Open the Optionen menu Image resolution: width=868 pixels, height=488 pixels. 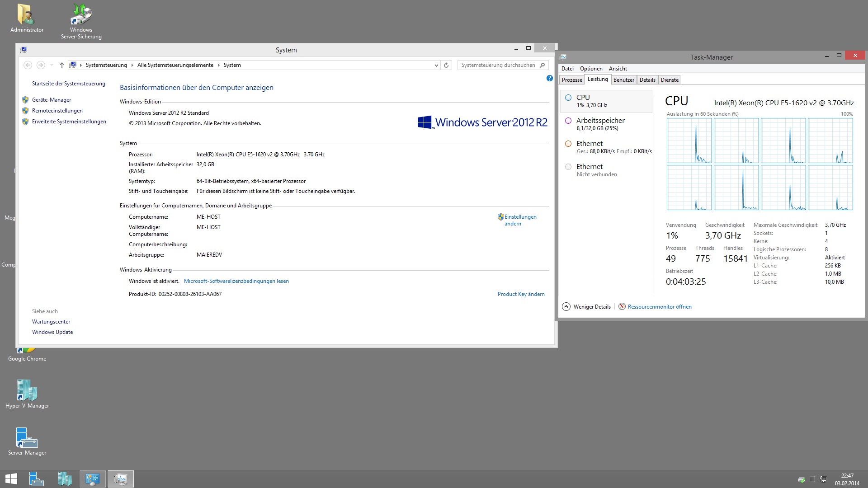pos(591,69)
